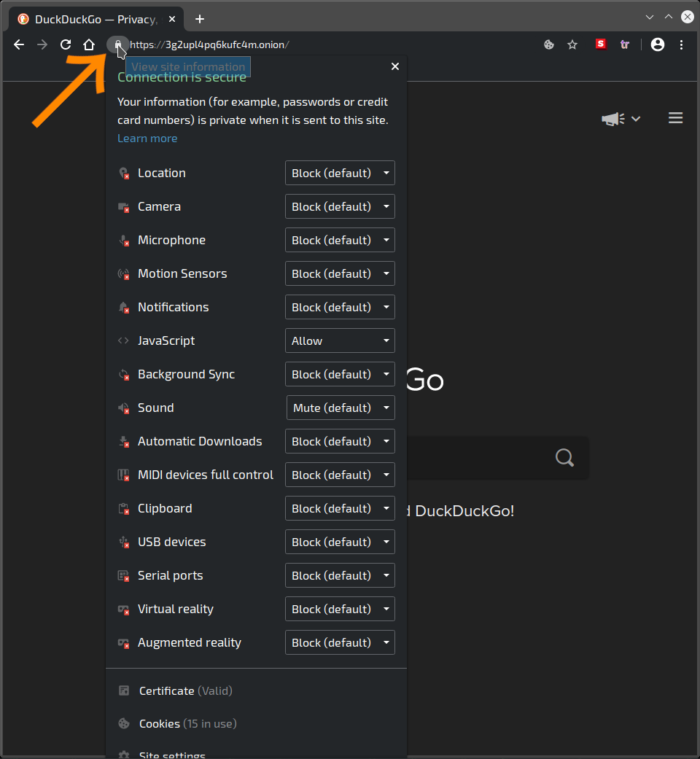Click the Camera permission icon
This screenshot has height=759, width=700.
[x=124, y=206]
